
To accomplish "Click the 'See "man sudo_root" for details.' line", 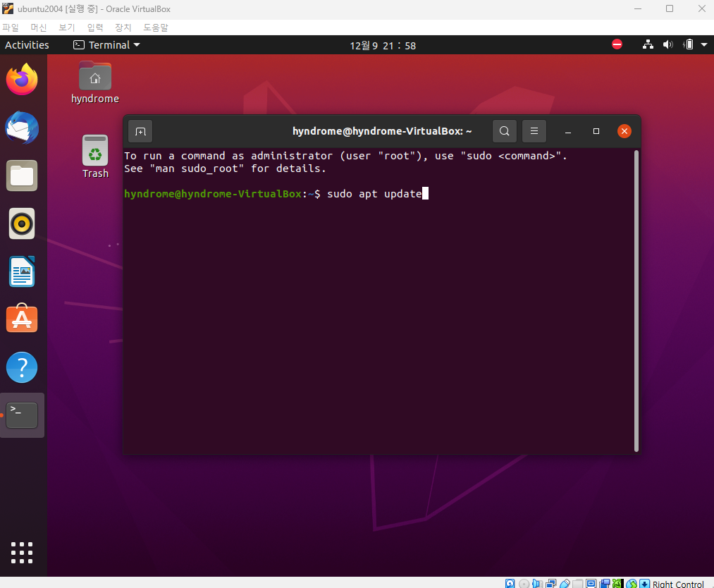I will [225, 169].
